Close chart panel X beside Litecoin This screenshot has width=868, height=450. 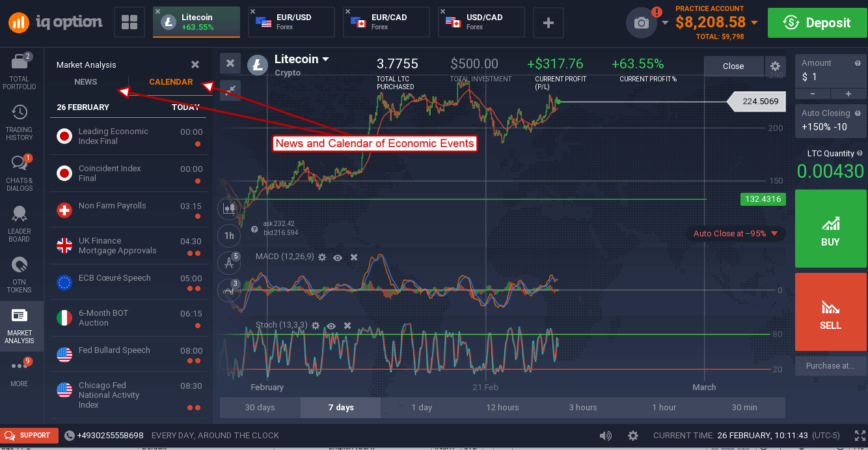click(x=230, y=63)
